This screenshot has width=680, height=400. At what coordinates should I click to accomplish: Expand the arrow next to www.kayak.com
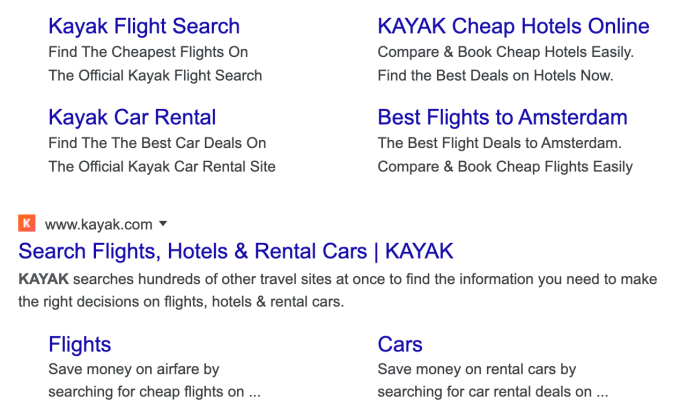163,224
